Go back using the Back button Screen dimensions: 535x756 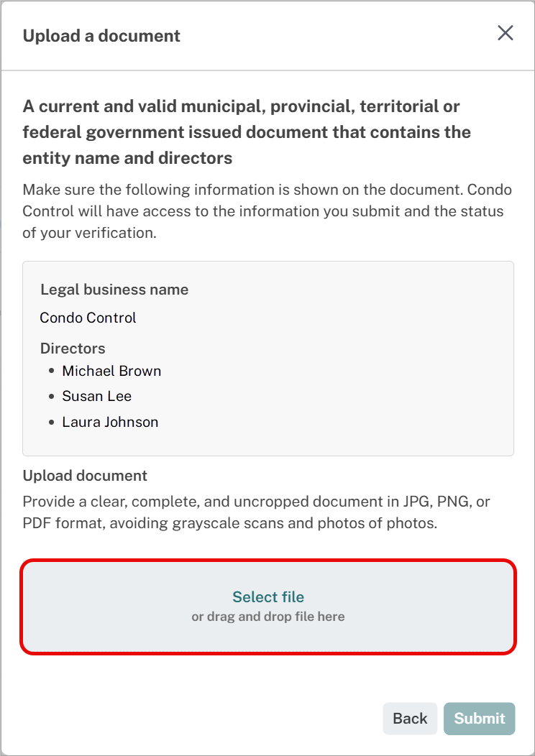(410, 719)
